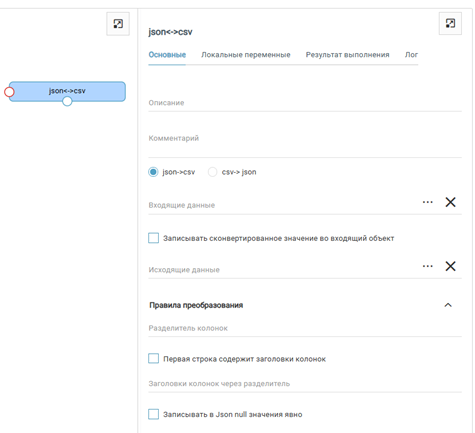Check Первая строка содержит заголовки колонок
The image size is (475, 433).
tap(153, 359)
